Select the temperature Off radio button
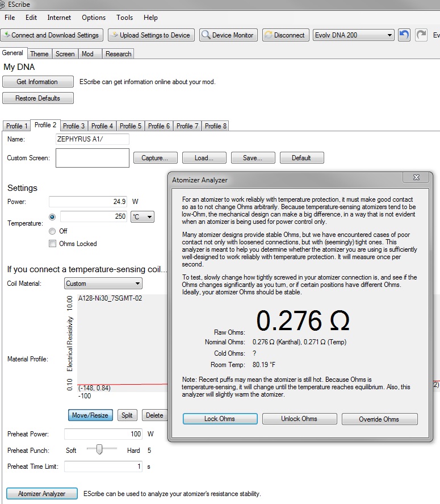440x504 pixels. click(53, 231)
